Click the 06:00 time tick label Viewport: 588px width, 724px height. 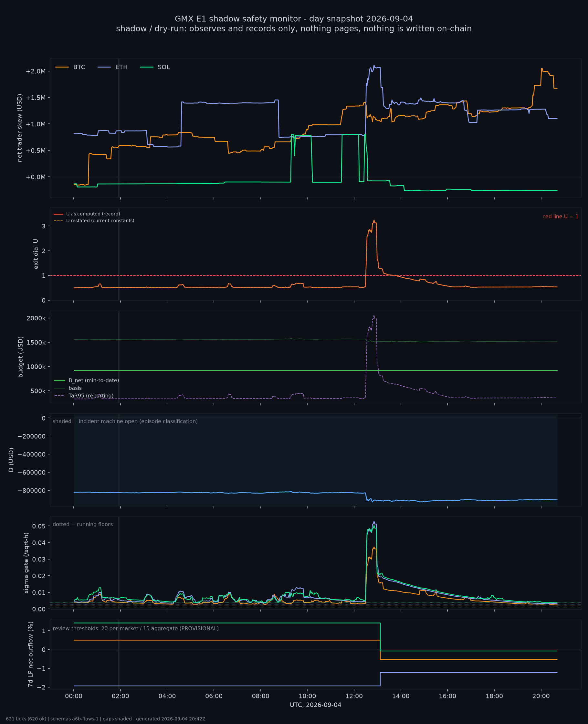click(x=214, y=696)
